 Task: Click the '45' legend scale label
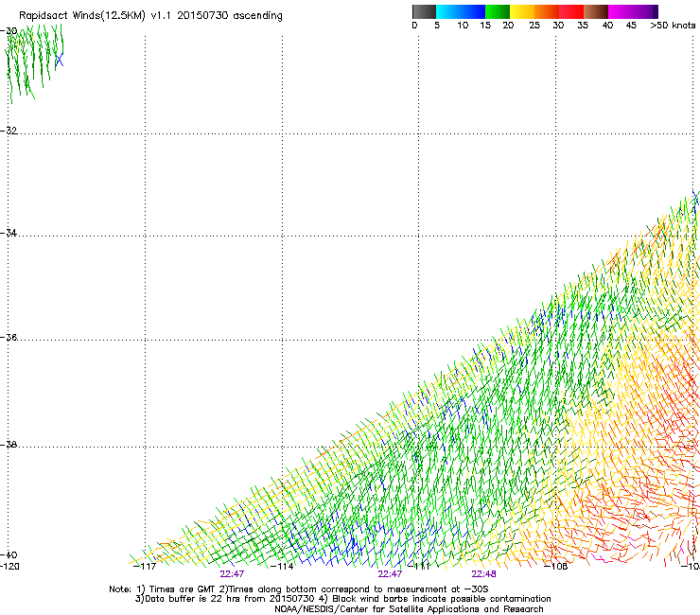pyautogui.click(x=631, y=26)
